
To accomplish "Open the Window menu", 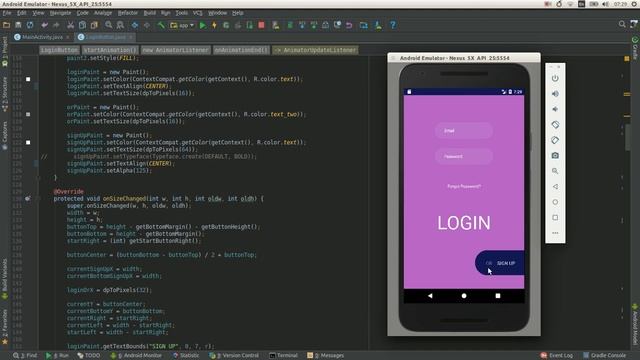I will pyautogui.click(x=218, y=13).
